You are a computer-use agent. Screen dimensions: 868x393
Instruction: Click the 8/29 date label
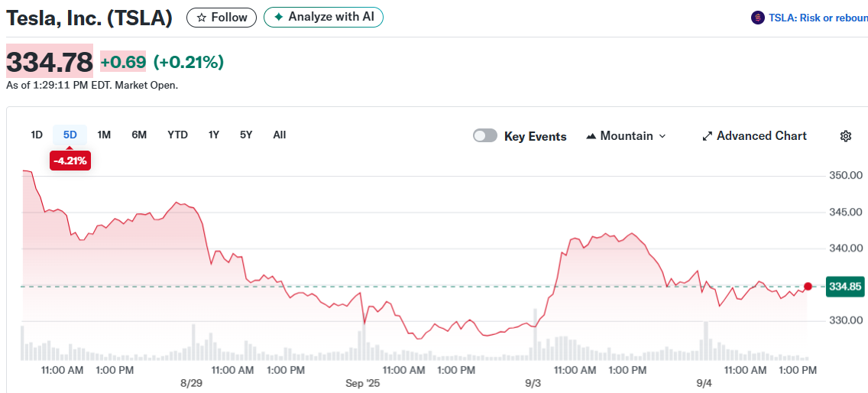(192, 384)
